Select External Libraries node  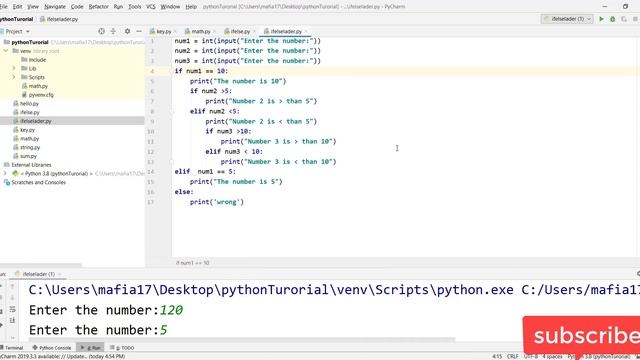coord(31,165)
